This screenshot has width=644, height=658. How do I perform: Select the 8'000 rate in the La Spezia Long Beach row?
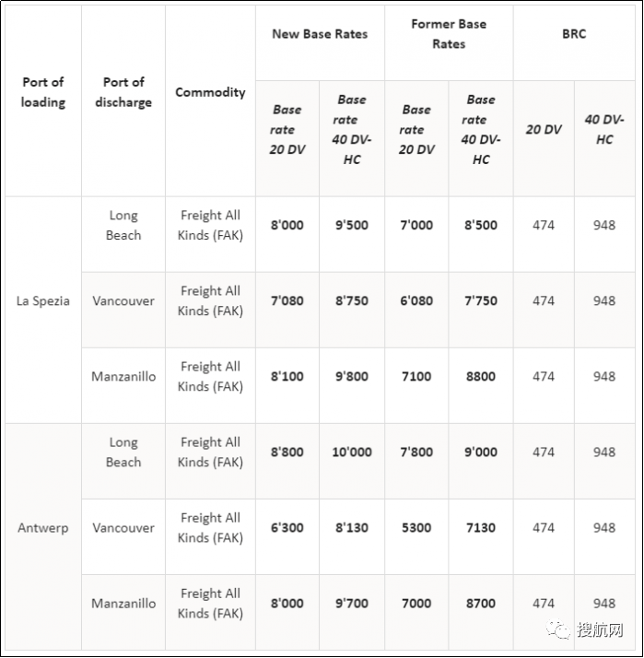click(287, 225)
